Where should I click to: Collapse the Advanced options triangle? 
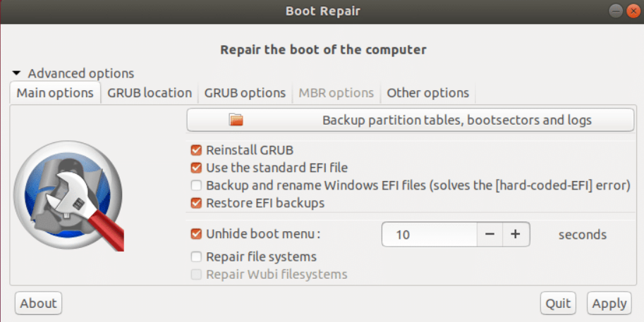16,73
